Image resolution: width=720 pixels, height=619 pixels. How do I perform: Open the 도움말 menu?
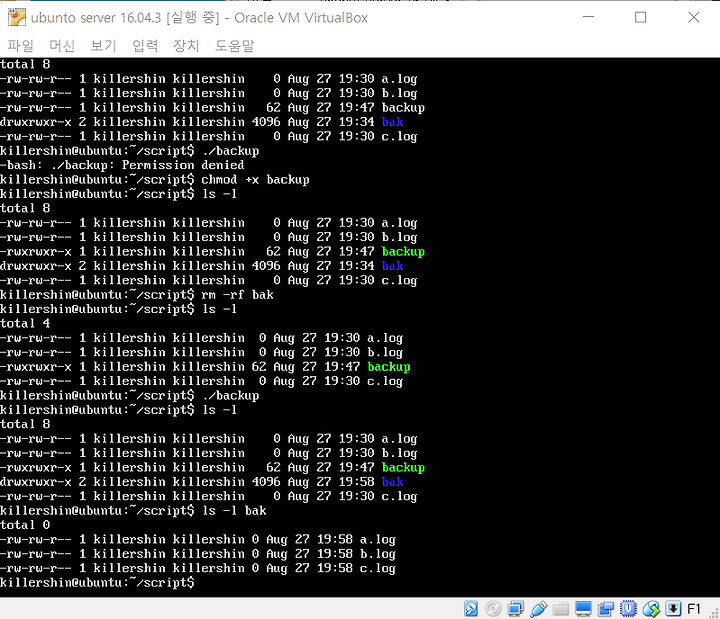pyautogui.click(x=235, y=45)
